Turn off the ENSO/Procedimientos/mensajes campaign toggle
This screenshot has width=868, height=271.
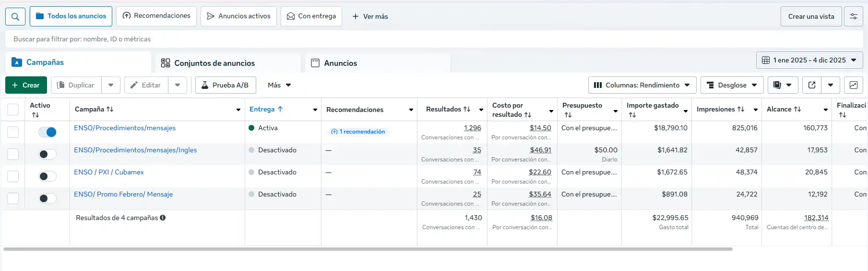tap(48, 132)
